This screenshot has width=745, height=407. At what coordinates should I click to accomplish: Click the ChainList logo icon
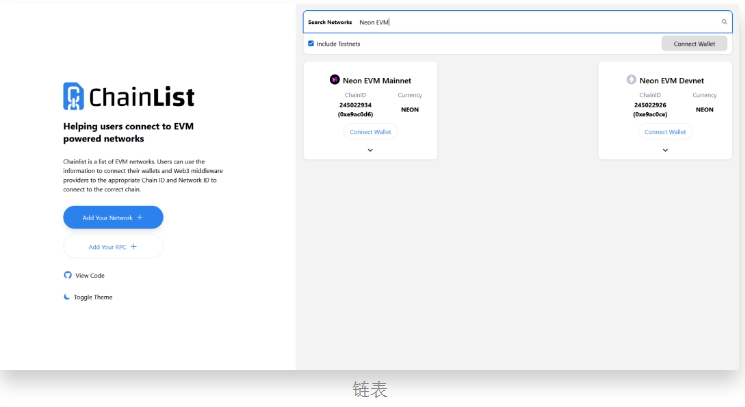[x=74, y=96]
